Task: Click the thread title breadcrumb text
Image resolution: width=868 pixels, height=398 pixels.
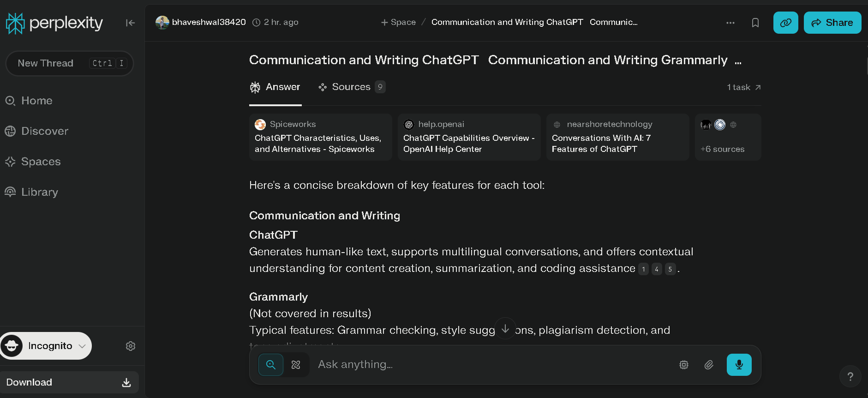Action: 534,22
